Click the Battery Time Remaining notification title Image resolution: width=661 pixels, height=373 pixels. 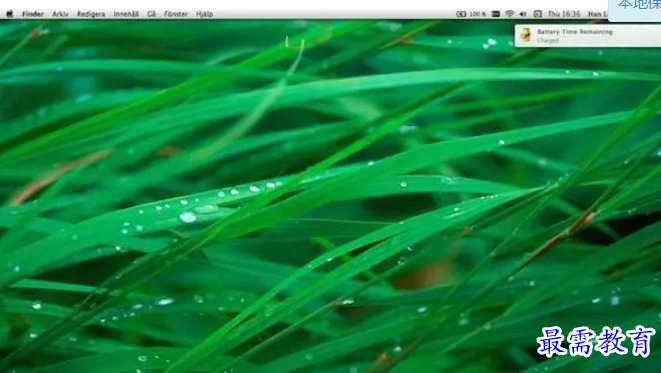coord(575,32)
